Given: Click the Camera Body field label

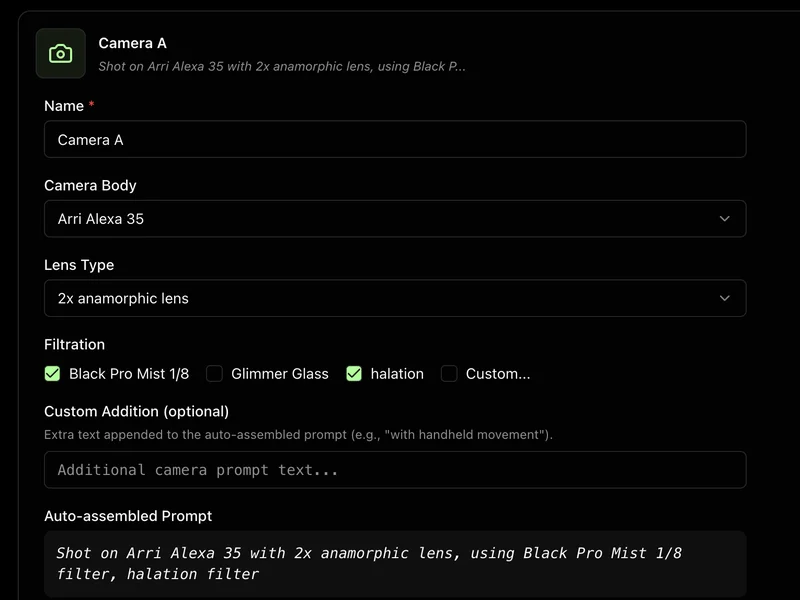Looking at the screenshot, I should (90, 185).
